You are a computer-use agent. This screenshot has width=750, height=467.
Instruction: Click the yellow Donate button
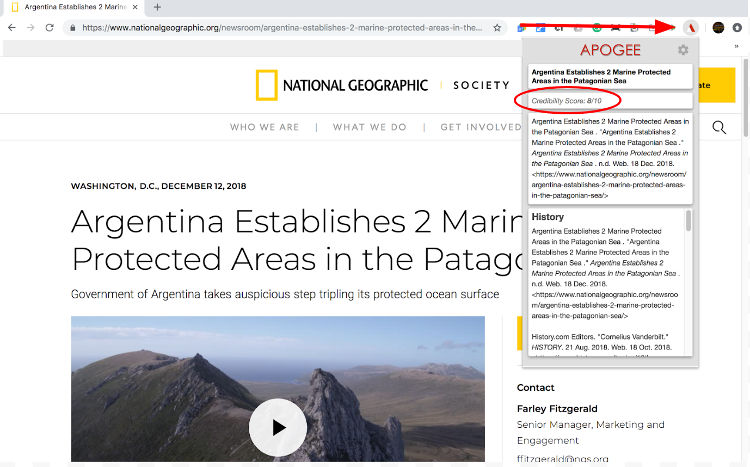coord(716,85)
